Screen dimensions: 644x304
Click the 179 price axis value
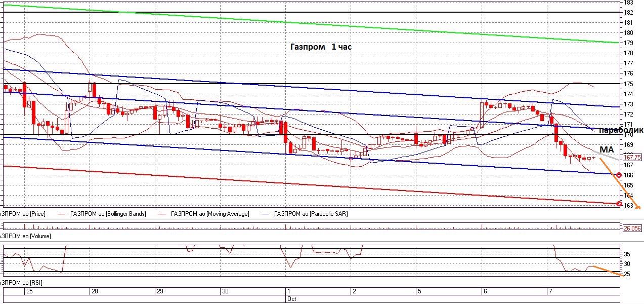pyautogui.click(x=629, y=43)
